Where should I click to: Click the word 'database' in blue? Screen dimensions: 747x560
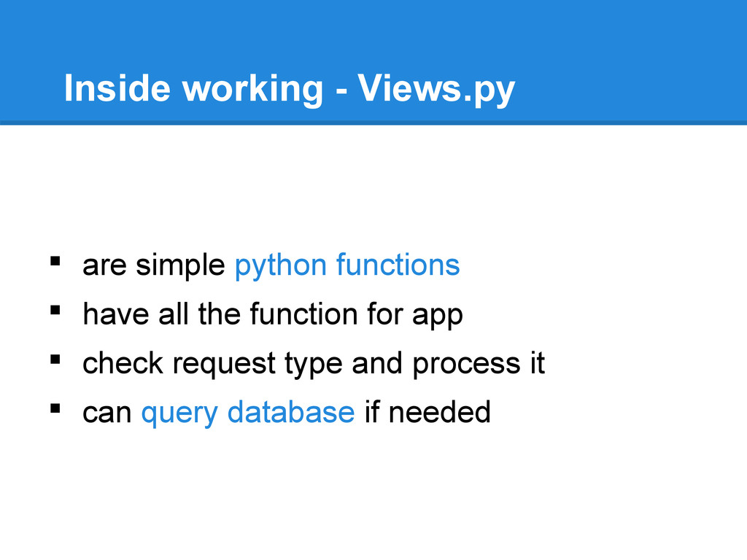click(291, 412)
